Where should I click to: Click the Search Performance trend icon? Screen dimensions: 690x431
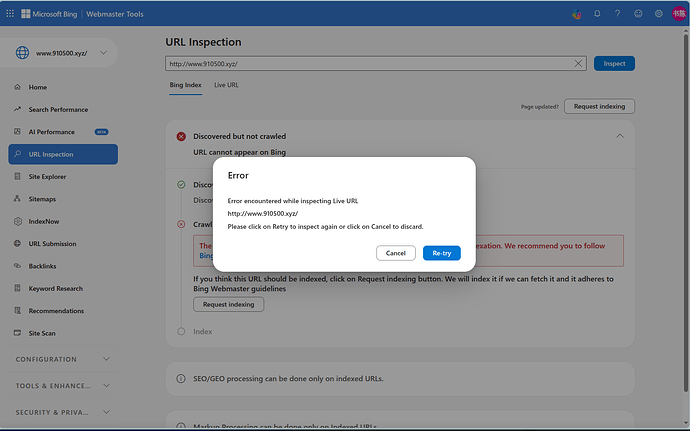tap(17, 109)
